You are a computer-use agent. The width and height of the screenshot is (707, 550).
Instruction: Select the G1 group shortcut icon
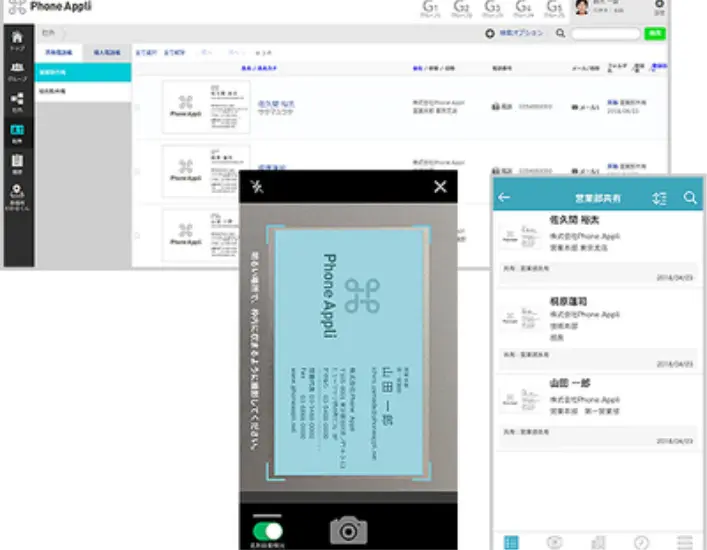pyautogui.click(x=430, y=7)
